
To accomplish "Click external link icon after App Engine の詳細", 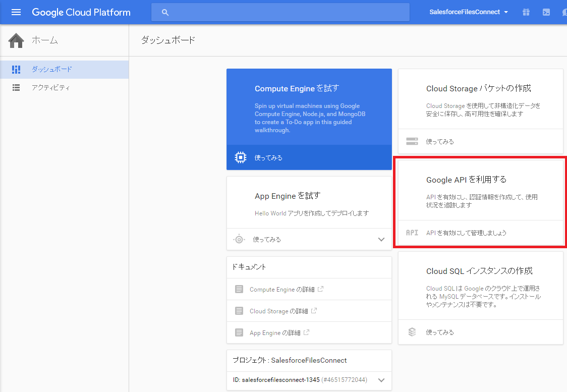I will click(306, 332).
